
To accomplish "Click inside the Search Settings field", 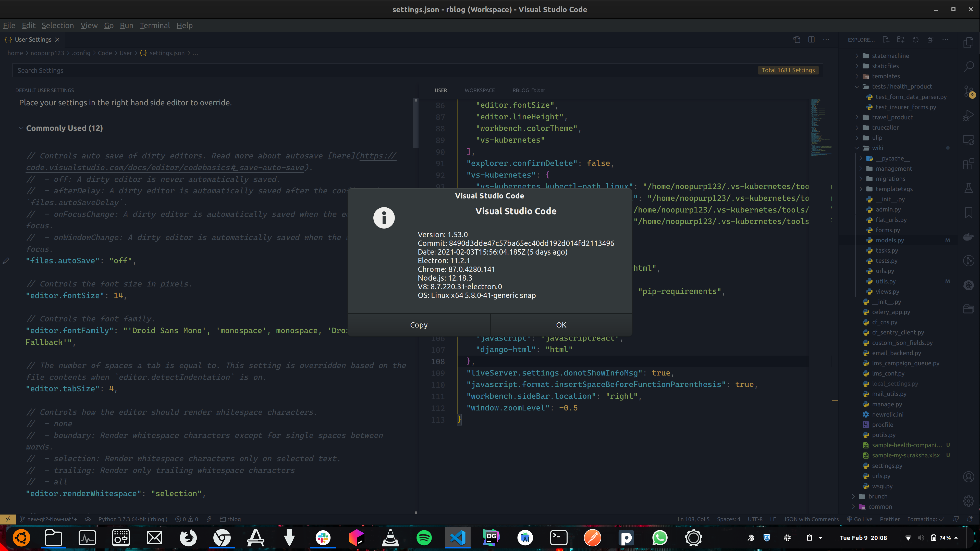I will (x=152, y=70).
